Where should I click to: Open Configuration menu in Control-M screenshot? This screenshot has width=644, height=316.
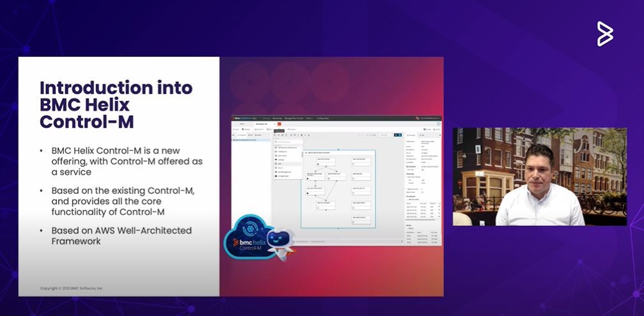323,118
